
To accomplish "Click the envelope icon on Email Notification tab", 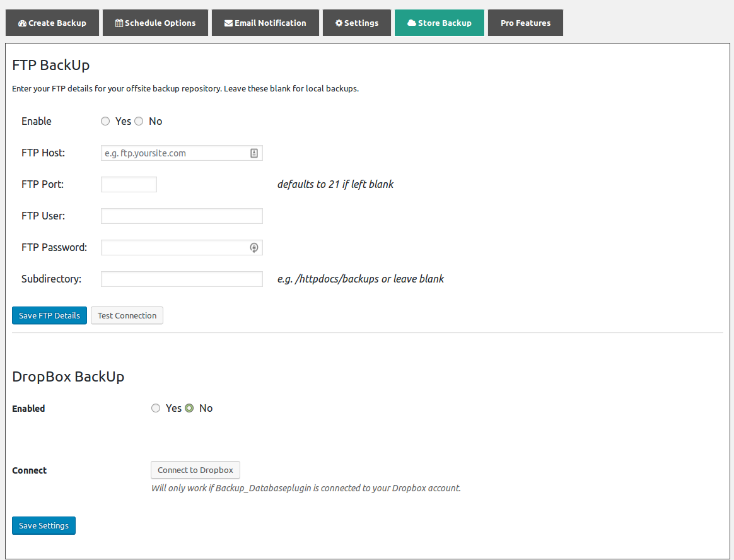I will (x=228, y=23).
